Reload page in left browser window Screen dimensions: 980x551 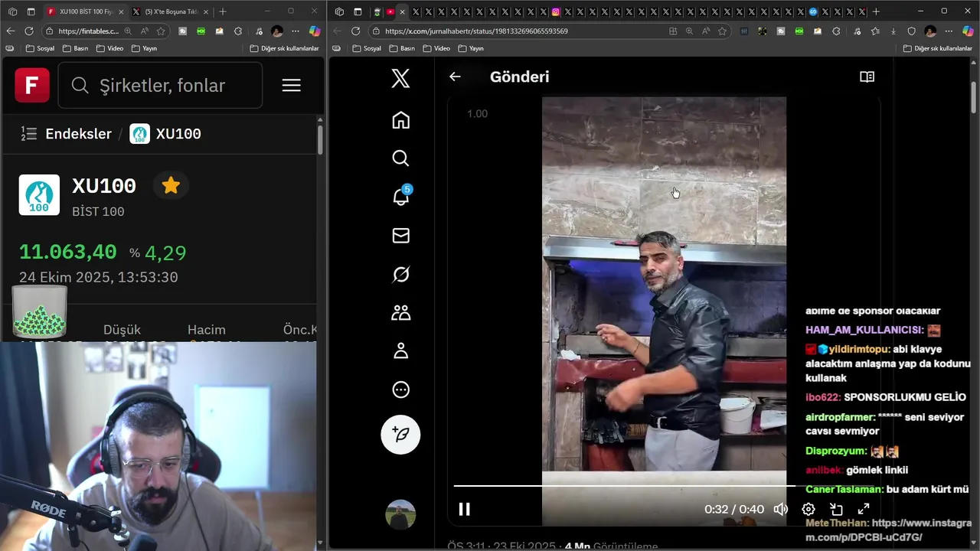coord(29,31)
